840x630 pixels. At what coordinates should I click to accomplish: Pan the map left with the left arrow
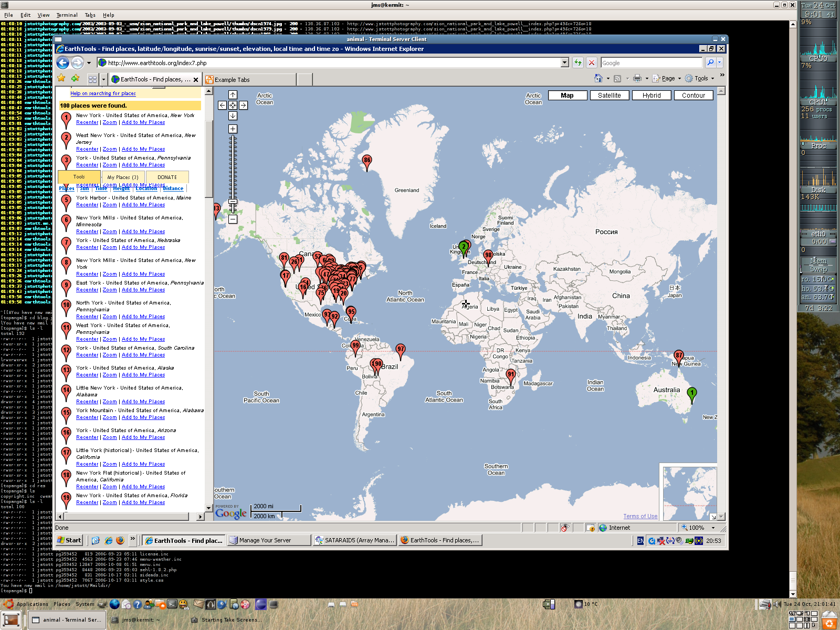tap(223, 105)
